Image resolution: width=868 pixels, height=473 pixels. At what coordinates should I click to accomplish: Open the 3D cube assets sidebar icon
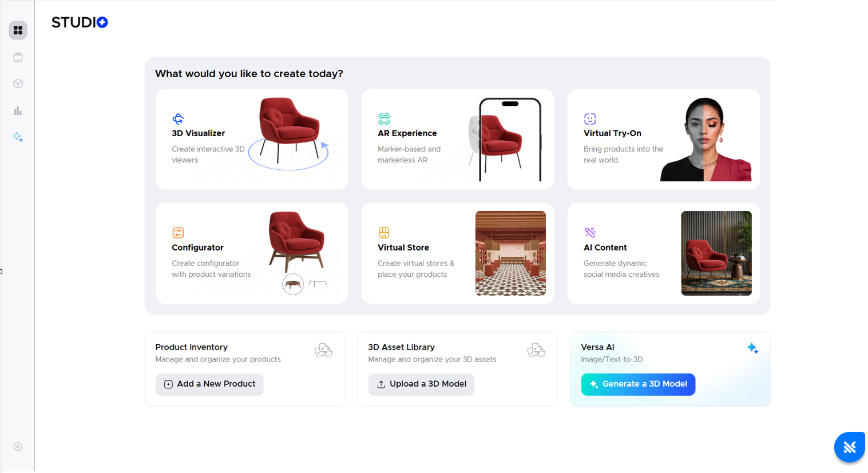18,84
